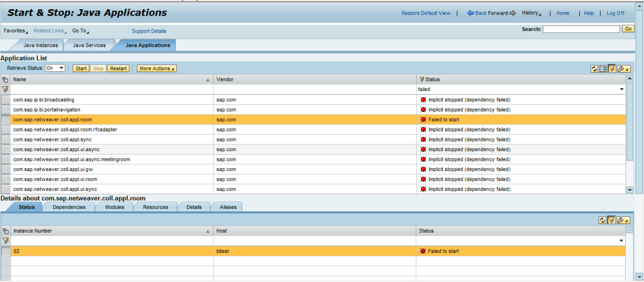Select row marker for coll.appl.ui.async.meetingroom
This screenshot has width=644, height=282.
click(x=5, y=159)
